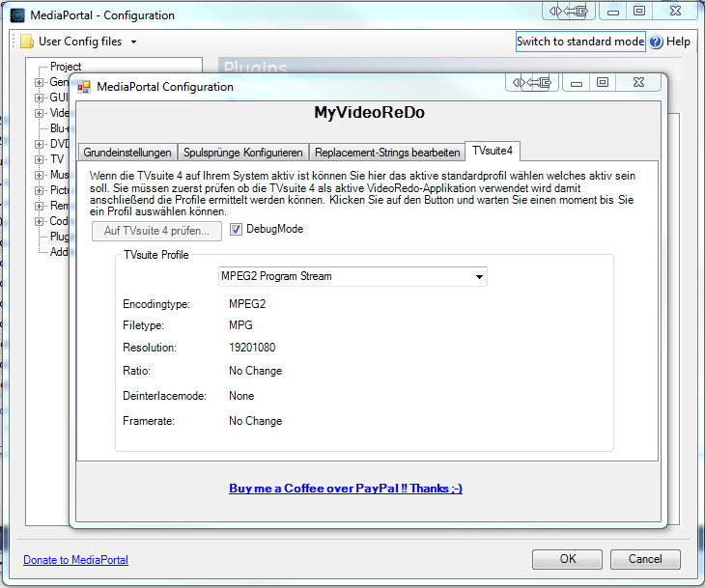Screen dimensions: 705x588
Task: Switch to the Grundeinstellungen tab
Action: point(127,153)
